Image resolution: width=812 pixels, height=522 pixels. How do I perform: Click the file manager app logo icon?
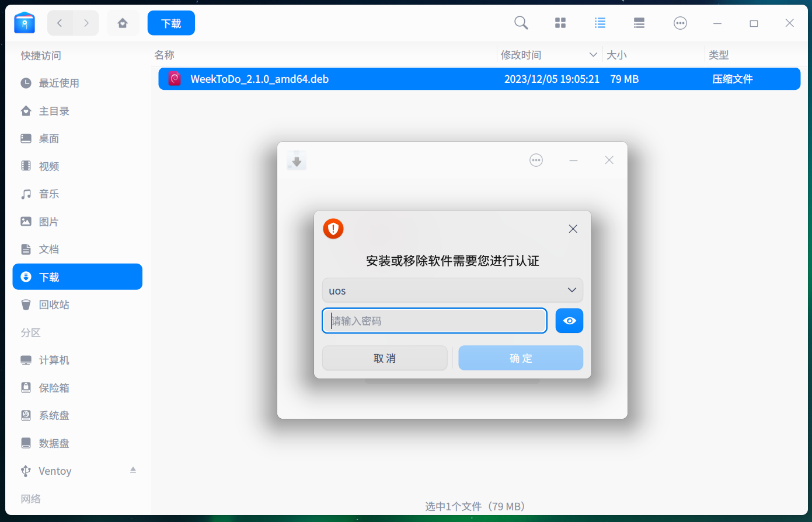(x=25, y=23)
